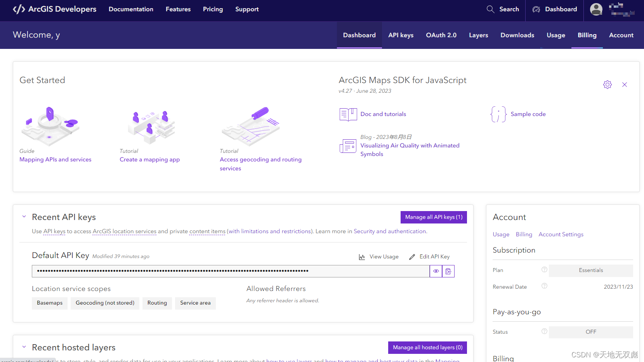Reveal the API key with the eye toggle
Screen dimensions: 644x362
[436, 271]
